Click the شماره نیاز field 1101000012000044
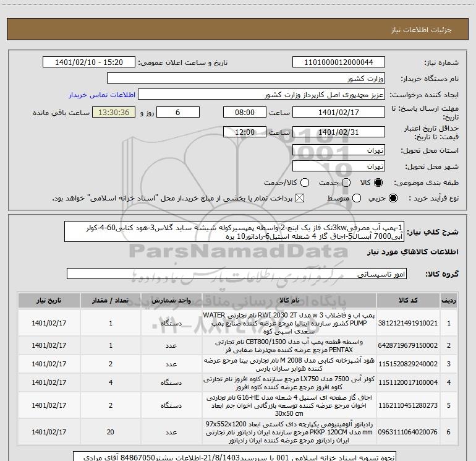The image size is (476, 461). [339, 62]
